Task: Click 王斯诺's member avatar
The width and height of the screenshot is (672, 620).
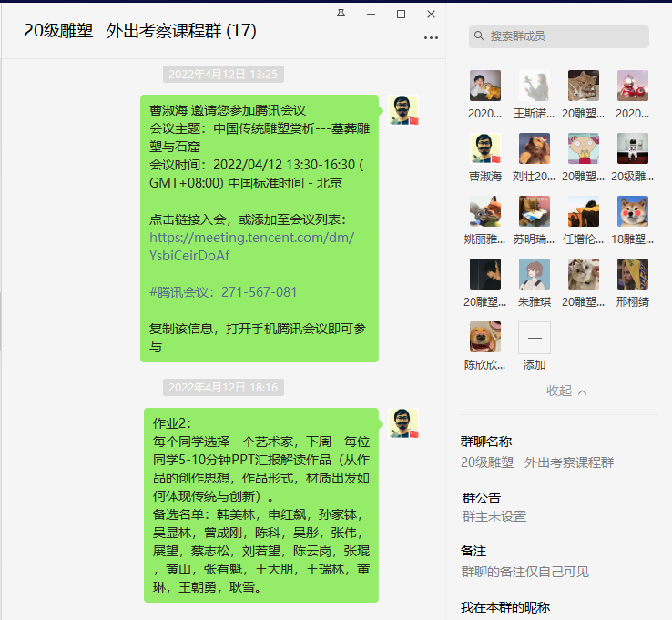Action: tap(534, 86)
